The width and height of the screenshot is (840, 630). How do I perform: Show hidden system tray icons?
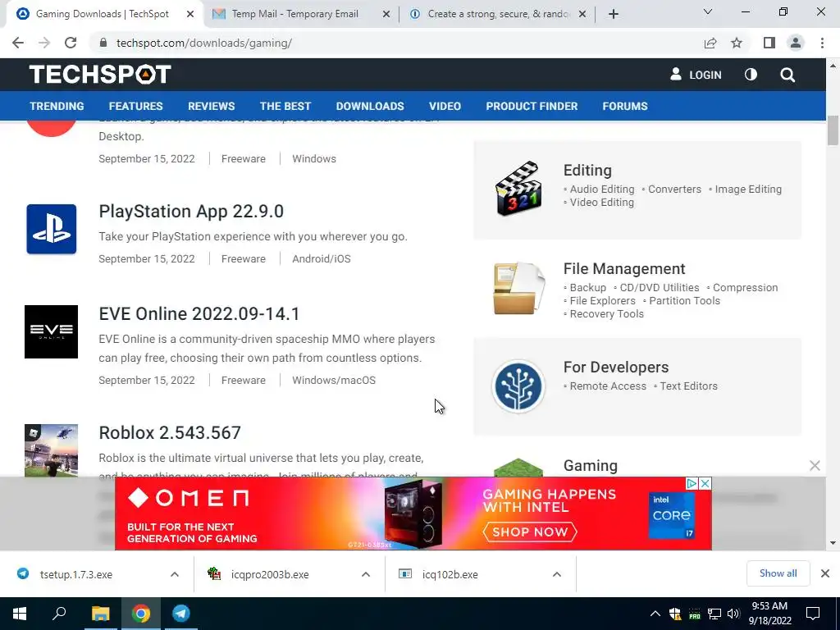tap(655, 614)
